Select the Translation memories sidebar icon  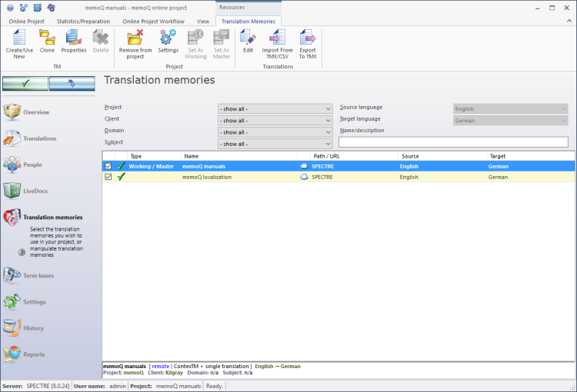pos(12,217)
